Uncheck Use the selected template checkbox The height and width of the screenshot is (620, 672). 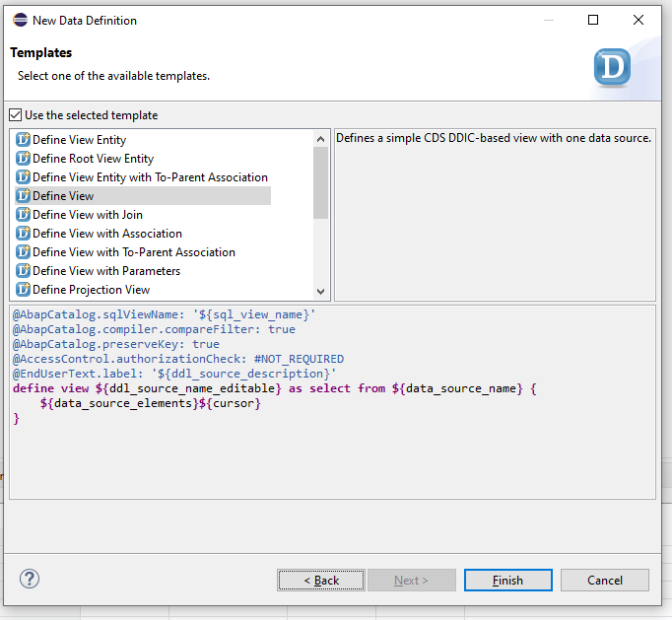[15, 115]
